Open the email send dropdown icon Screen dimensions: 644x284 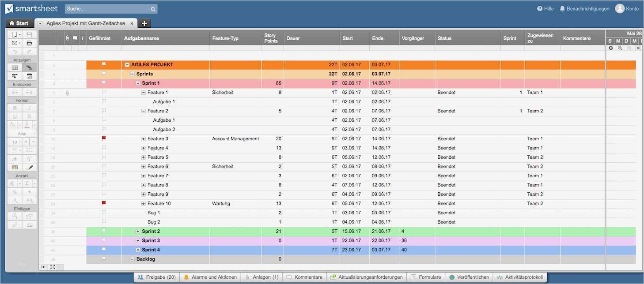(15, 43)
